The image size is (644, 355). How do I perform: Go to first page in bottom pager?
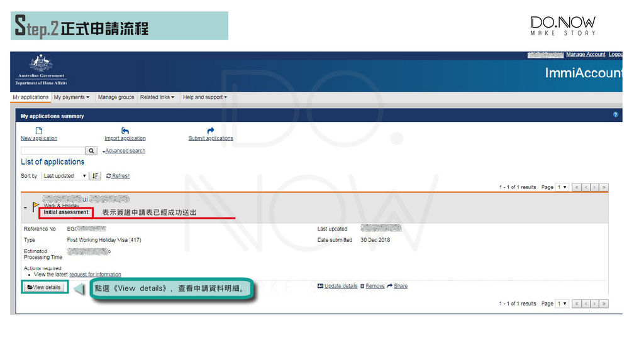click(x=576, y=303)
